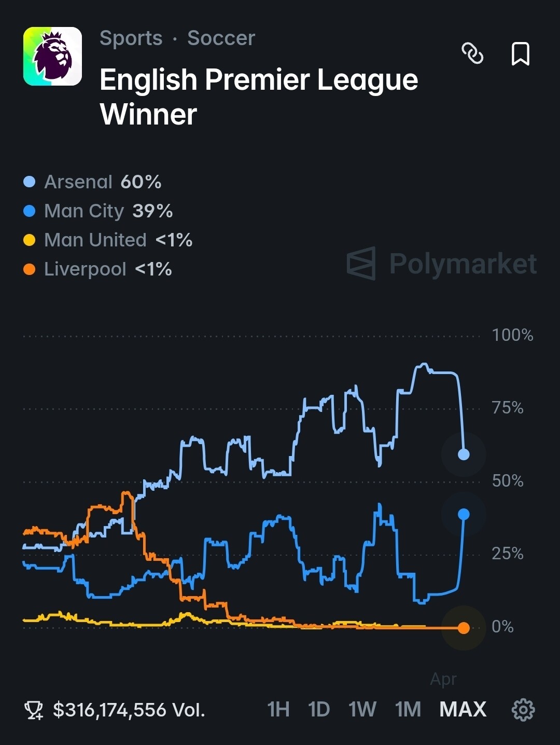
Task: Click Liverpool orange legend dot
Action: point(30,269)
